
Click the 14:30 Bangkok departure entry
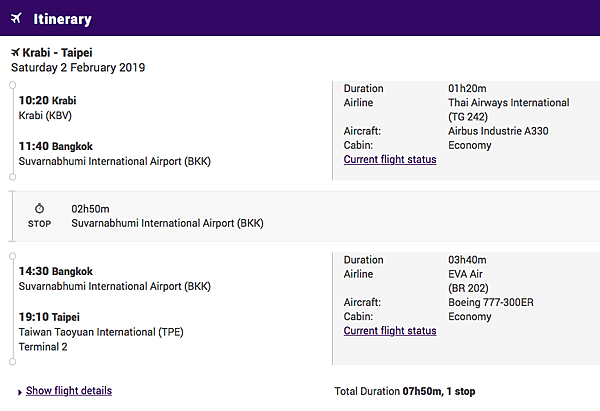56,272
